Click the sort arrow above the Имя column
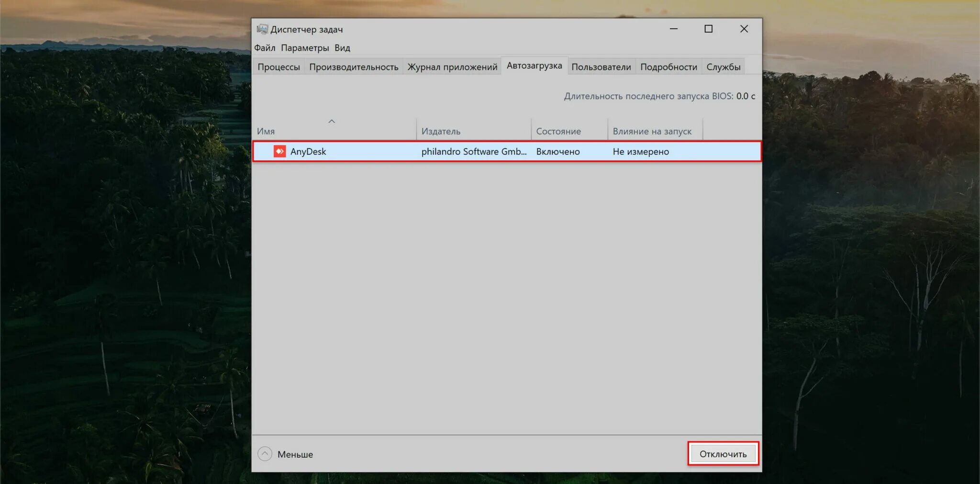The height and width of the screenshot is (484, 980). pyautogui.click(x=332, y=122)
